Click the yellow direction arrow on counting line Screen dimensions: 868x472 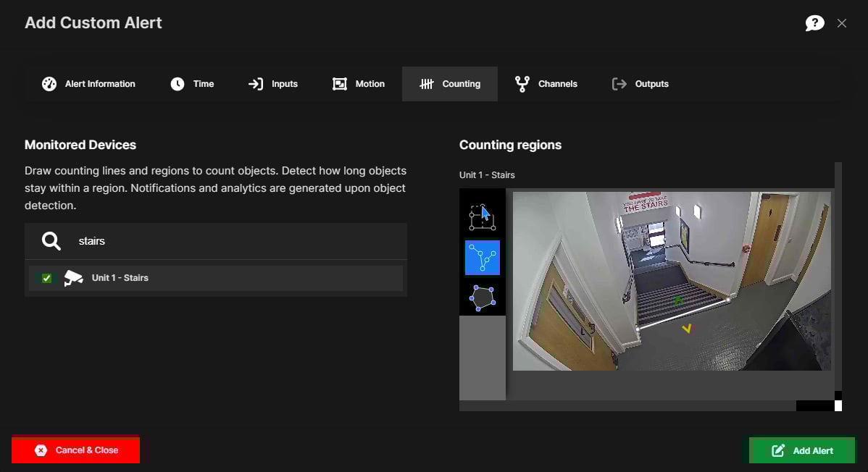686,329
